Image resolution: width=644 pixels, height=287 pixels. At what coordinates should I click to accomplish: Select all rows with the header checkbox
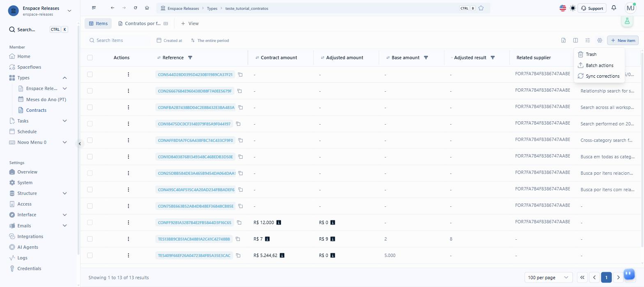tap(90, 58)
